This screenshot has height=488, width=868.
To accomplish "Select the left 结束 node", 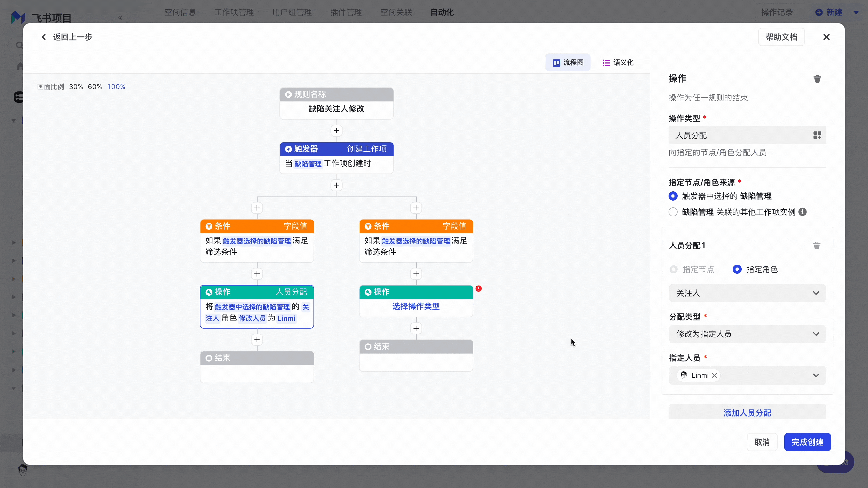I will 257,367.
